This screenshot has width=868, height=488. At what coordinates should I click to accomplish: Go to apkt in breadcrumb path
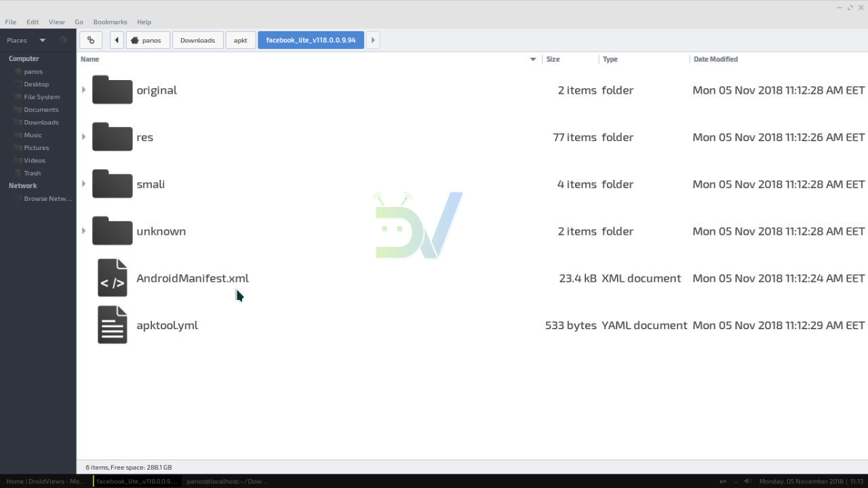click(x=241, y=40)
